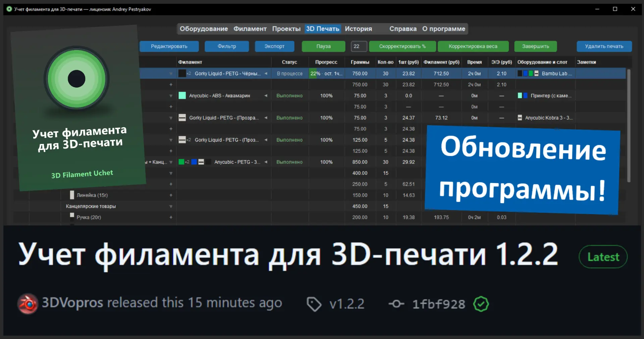
Task: Click the Редактировать button
Action: (x=169, y=46)
